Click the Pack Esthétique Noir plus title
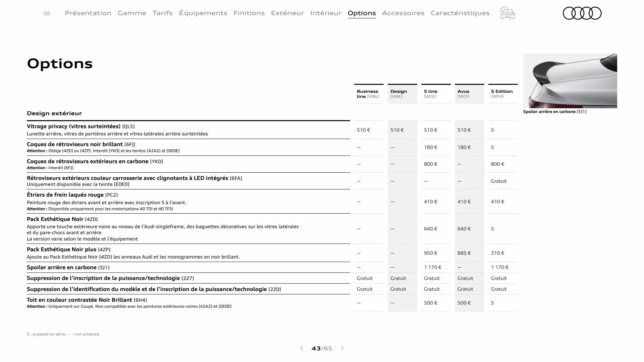The height and width of the screenshot is (362, 644). pyautogui.click(x=69, y=249)
